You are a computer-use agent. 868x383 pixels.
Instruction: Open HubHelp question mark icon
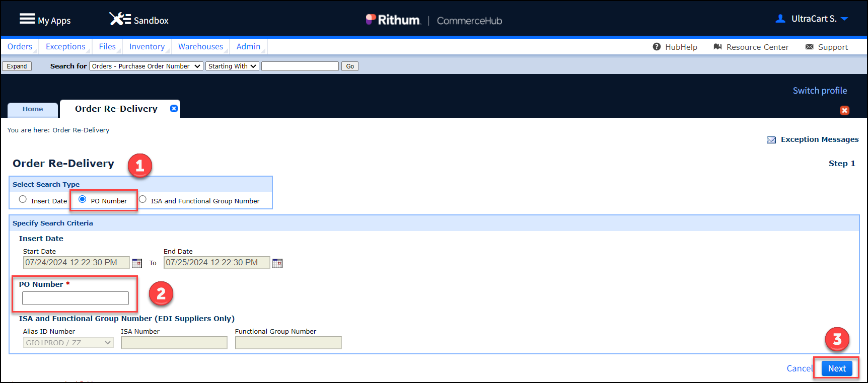[657, 47]
